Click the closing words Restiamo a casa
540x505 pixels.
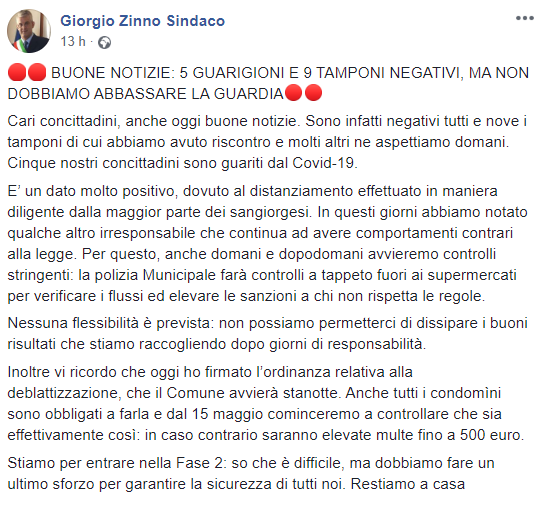coord(408,484)
